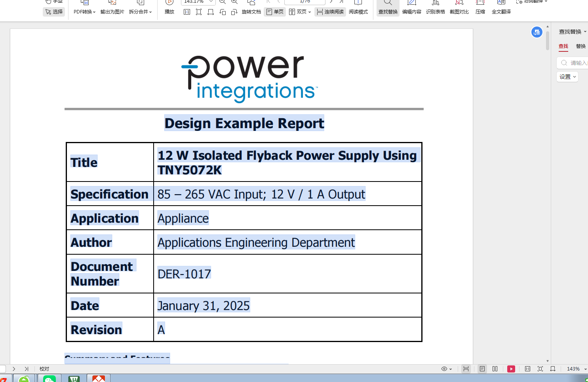Click 输出为图片 export as image
Image resolution: width=588 pixels, height=382 pixels.
(112, 12)
